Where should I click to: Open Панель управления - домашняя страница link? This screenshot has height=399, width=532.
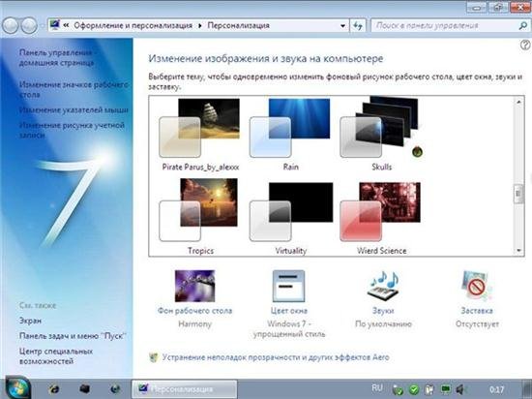(57, 58)
